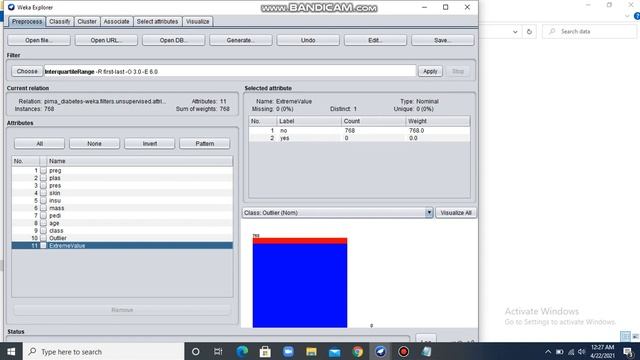Image resolution: width=640 pixels, height=360 pixels.
Task: Click the InterquartileRange filter text field
Action: pyautogui.click(x=230, y=71)
